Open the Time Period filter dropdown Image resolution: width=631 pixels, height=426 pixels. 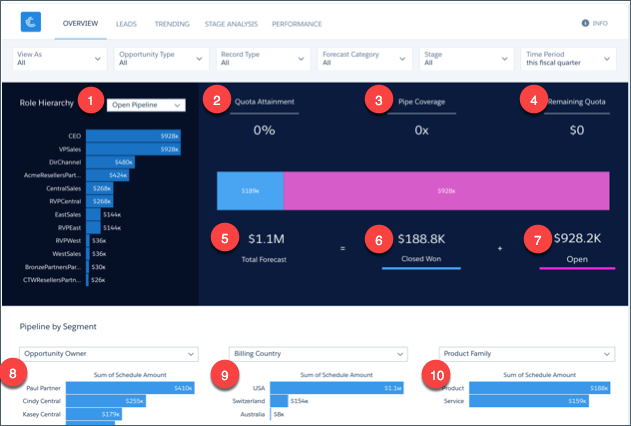(568, 59)
